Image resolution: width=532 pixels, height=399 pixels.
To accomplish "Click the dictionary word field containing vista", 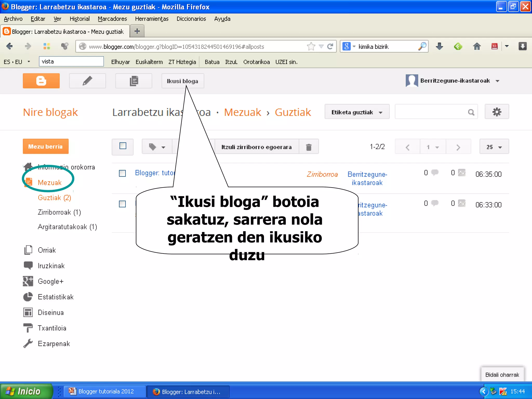I will coord(71,62).
